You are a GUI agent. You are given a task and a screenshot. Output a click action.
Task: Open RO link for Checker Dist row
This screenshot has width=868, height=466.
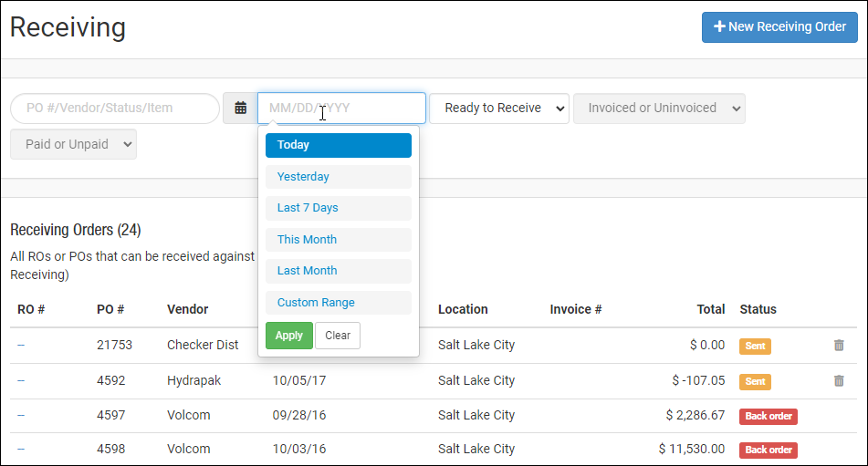(21, 346)
